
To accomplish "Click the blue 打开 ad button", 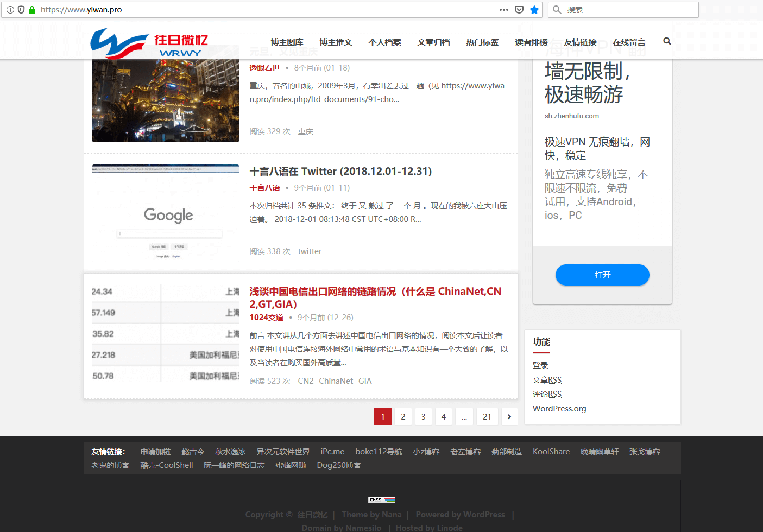I will [x=602, y=275].
